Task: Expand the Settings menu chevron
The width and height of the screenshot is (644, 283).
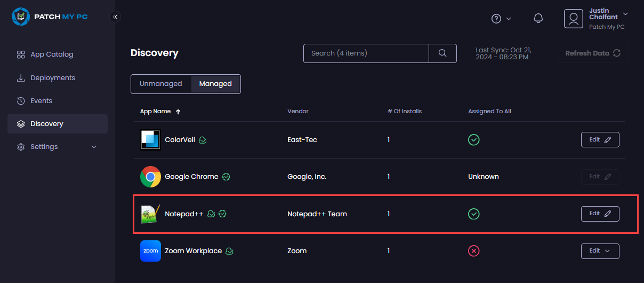Action: coord(94,147)
